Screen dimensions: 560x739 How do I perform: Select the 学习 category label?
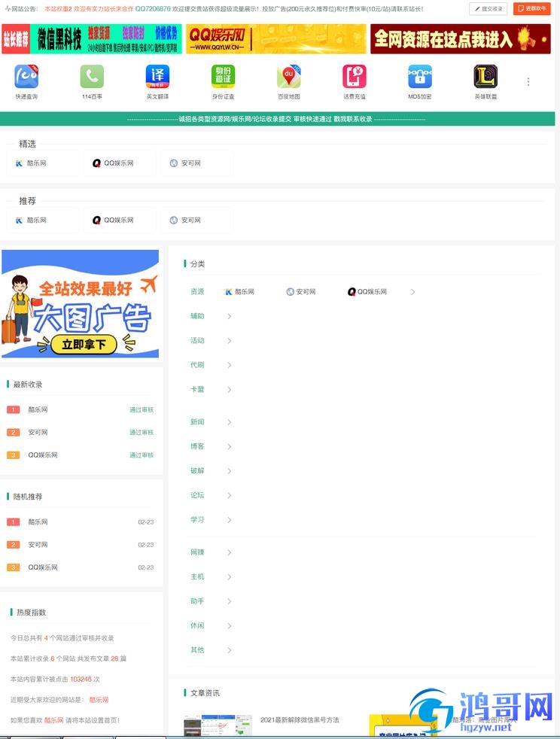pos(197,520)
